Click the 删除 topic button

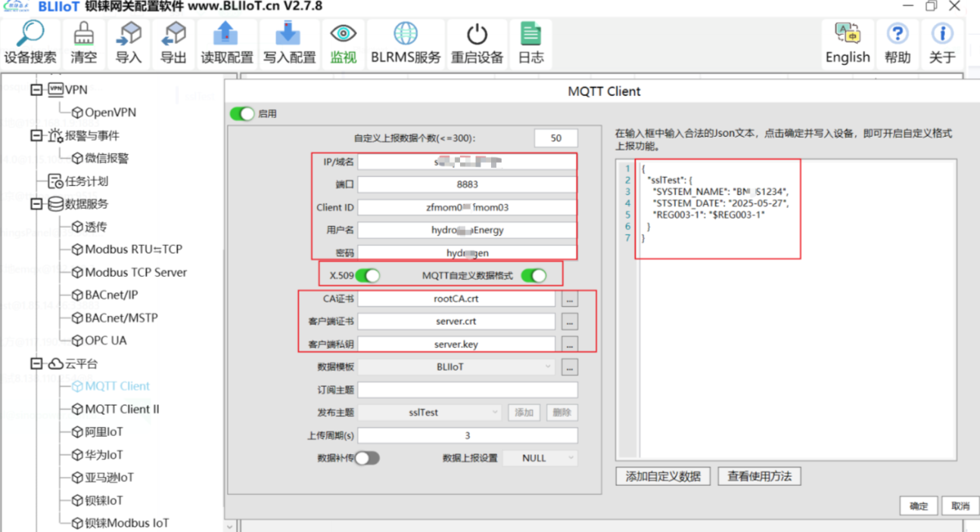(x=562, y=412)
